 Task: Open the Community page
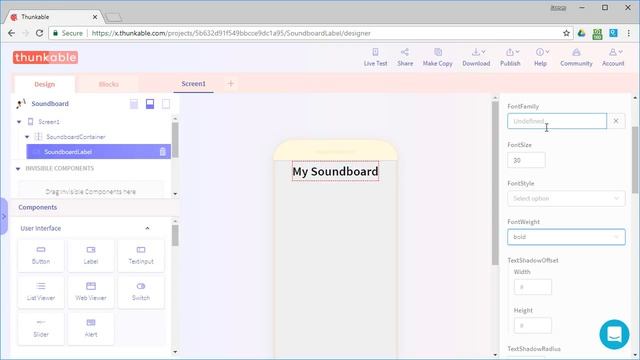[576, 57]
